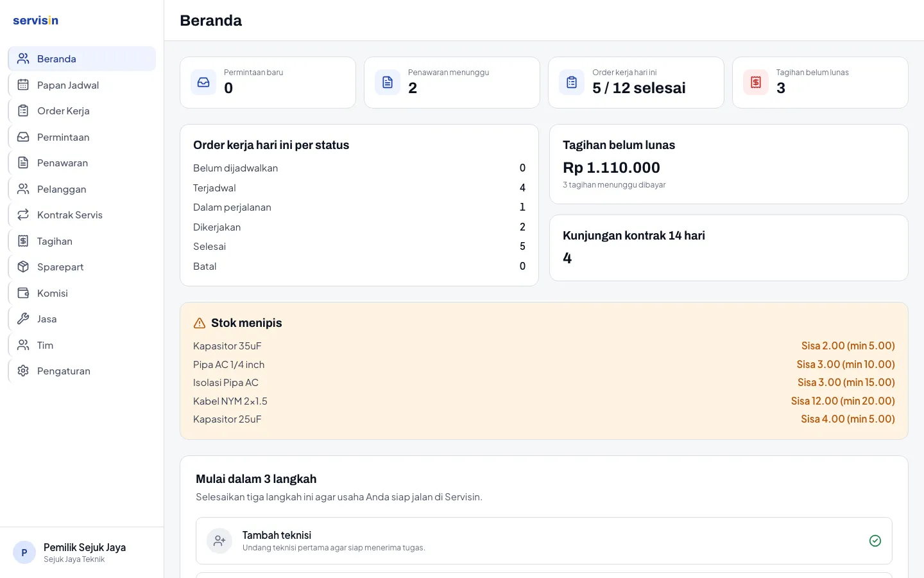Click the Papan Jadwal calendar icon
924x578 pixels.
coord(23,85)
